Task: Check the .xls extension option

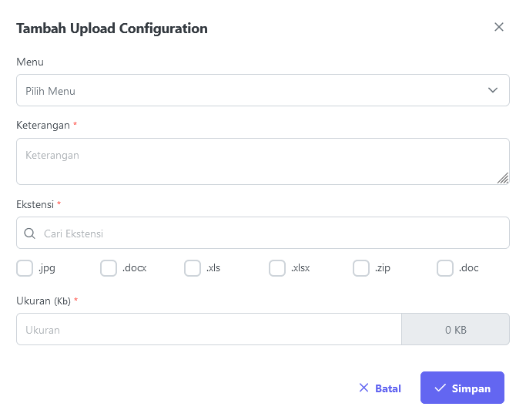Action: (193, 268)
